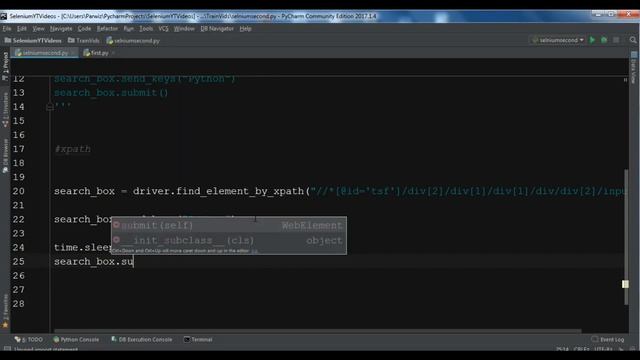Image resolution: width=640 pixels, height=360 pixels.
Task: Open the Help menu
Action: pyautogui.click(x=245, y=29)
